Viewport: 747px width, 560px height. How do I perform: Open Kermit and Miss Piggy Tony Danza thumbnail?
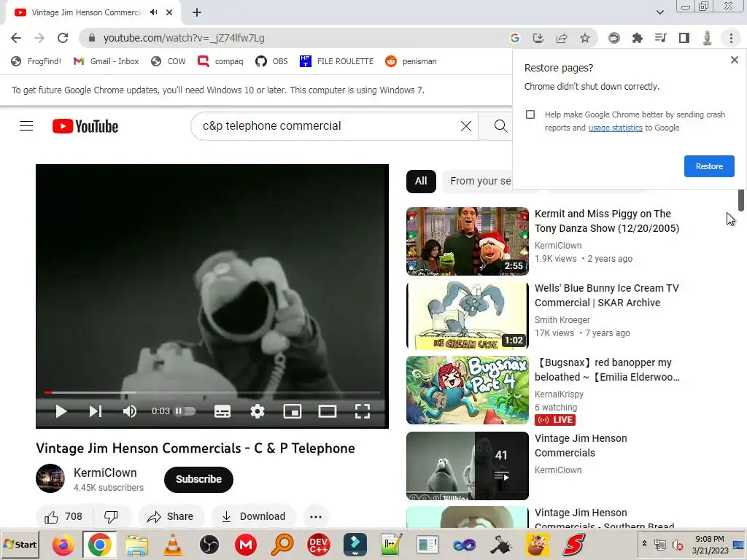(x=468, y=241)
